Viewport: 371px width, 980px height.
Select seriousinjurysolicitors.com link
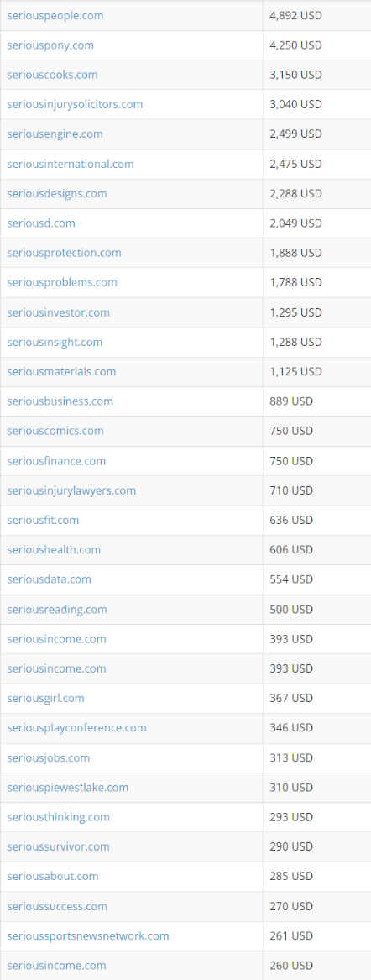click(75, 104)
